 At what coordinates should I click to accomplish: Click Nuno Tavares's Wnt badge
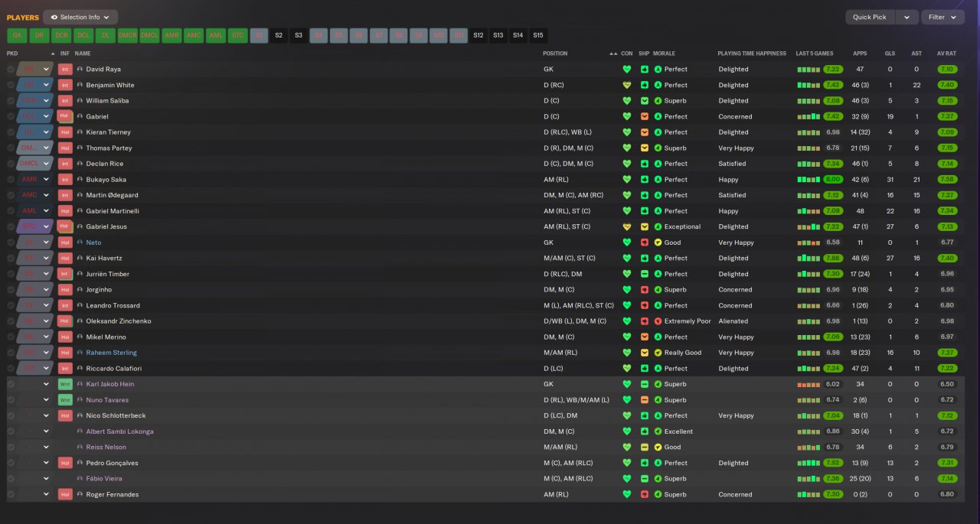coord(65,400)
